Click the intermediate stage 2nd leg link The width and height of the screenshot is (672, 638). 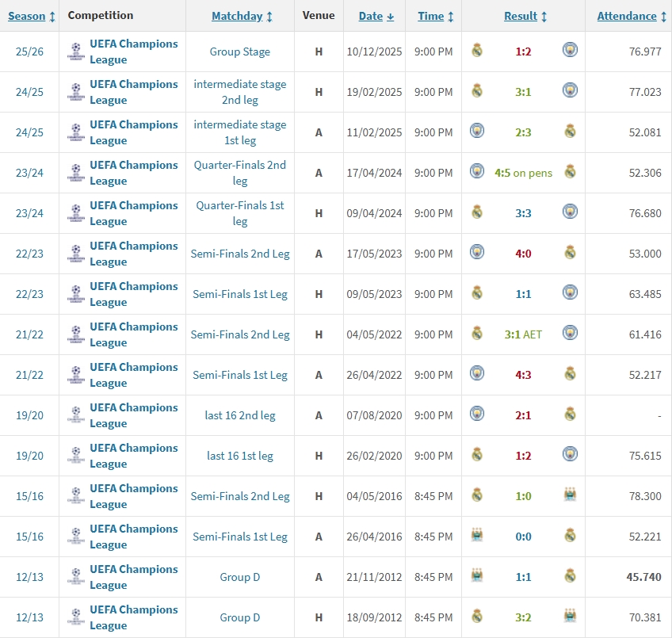click(240, 92)
